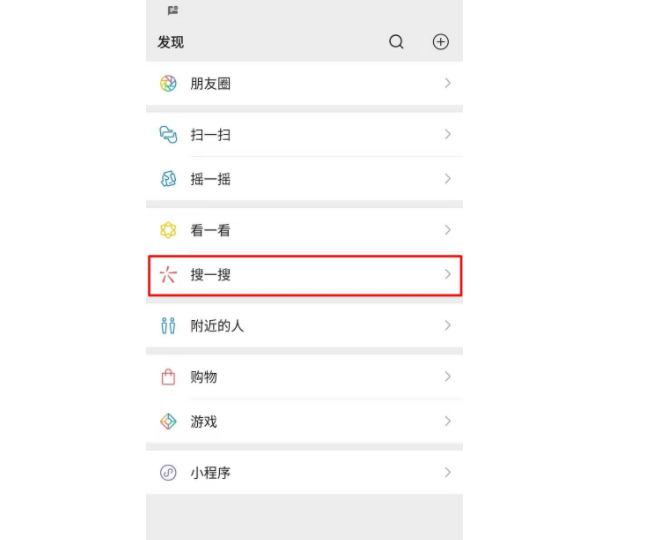The height and width of the screenshot is (540, 654).
Task: Tap the status bar notification icon
Action: [173, 10]
